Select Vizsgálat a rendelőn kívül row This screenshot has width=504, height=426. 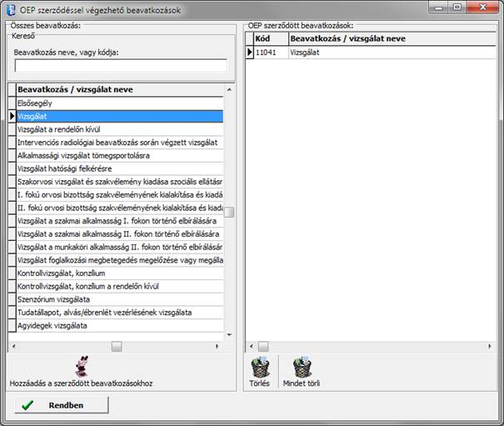[120, 129]
